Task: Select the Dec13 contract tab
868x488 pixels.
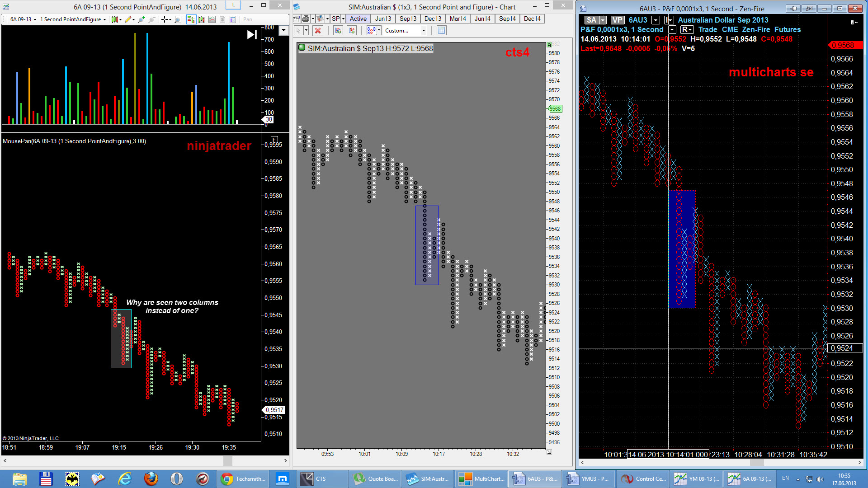Action: click(433, 19)
